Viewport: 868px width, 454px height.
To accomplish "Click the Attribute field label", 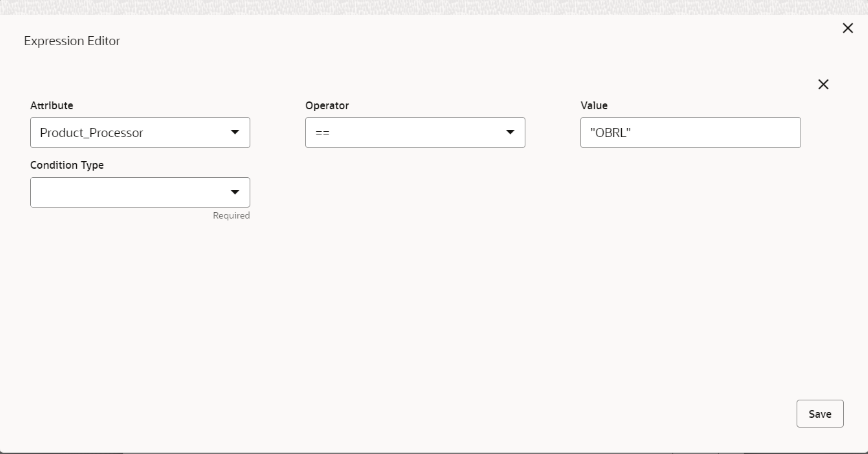I will (x=51, y=105).
